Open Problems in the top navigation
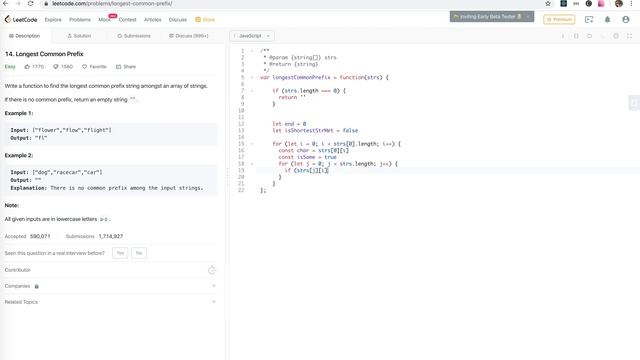Image resolution: width=640 pixels, height=360 pixels. (80, 20)
